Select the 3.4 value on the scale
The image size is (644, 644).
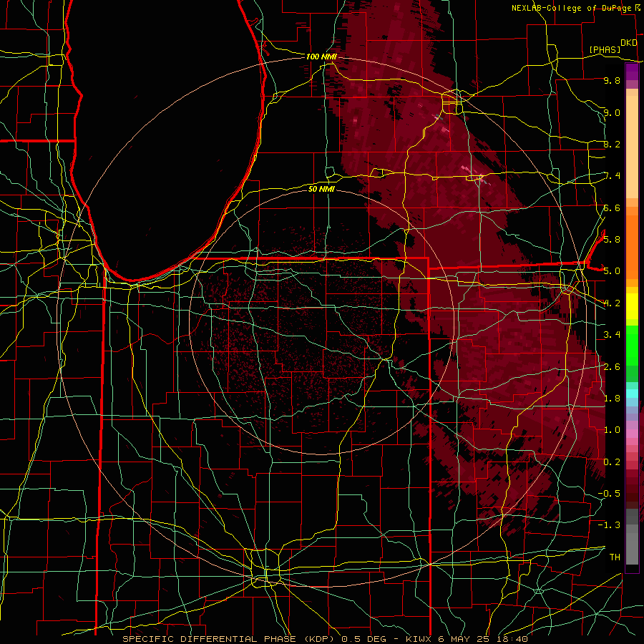[x=612, y=335]
